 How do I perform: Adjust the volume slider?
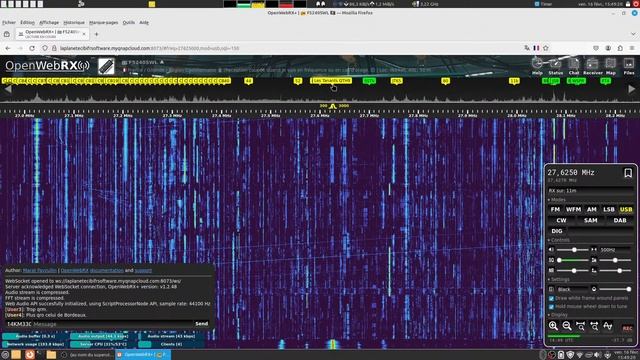click(x=573, y=250)
